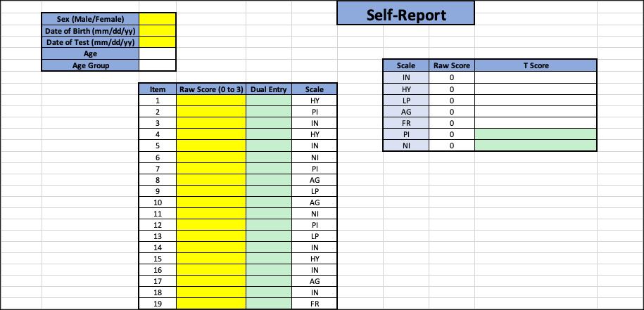Select the Date of Test yellow cell
This screenshot has height=310, width=644.
(x=158, y=42)
